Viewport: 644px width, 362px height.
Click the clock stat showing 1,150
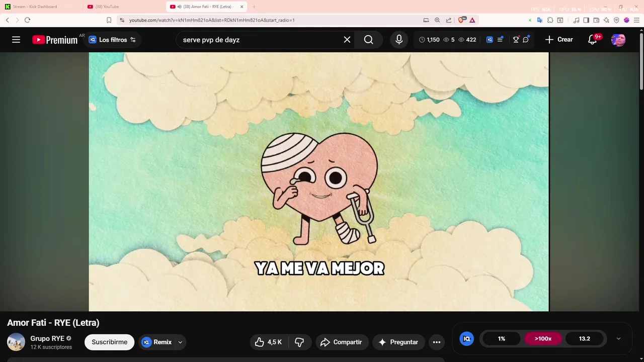click(429, 40)
